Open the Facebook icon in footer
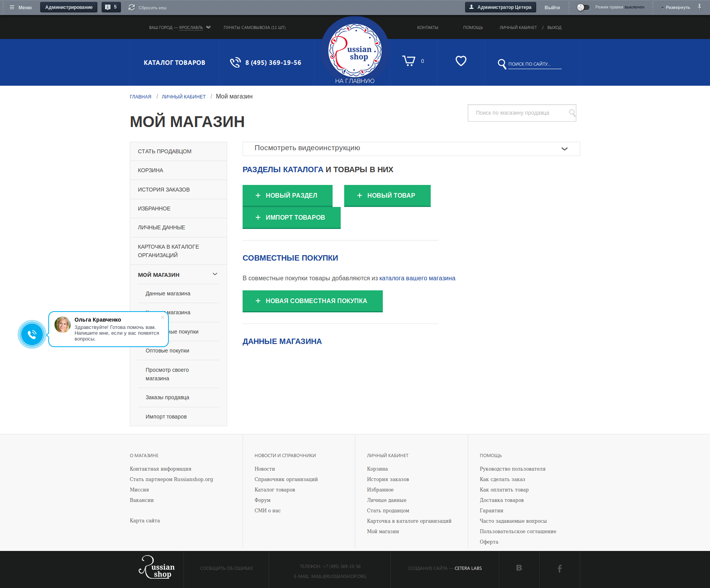Screen dimensions: 710x588 pyautogui.click(x=559, y=568)
